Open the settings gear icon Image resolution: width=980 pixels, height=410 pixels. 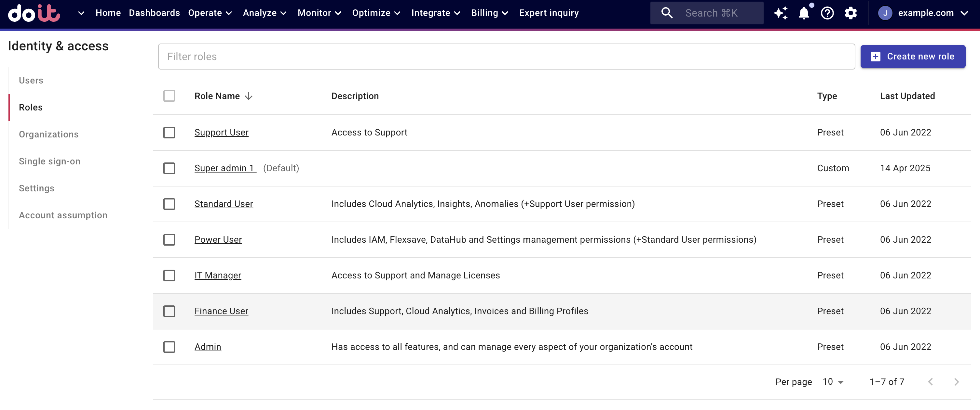pyautogui.click(x=851, y=13)
